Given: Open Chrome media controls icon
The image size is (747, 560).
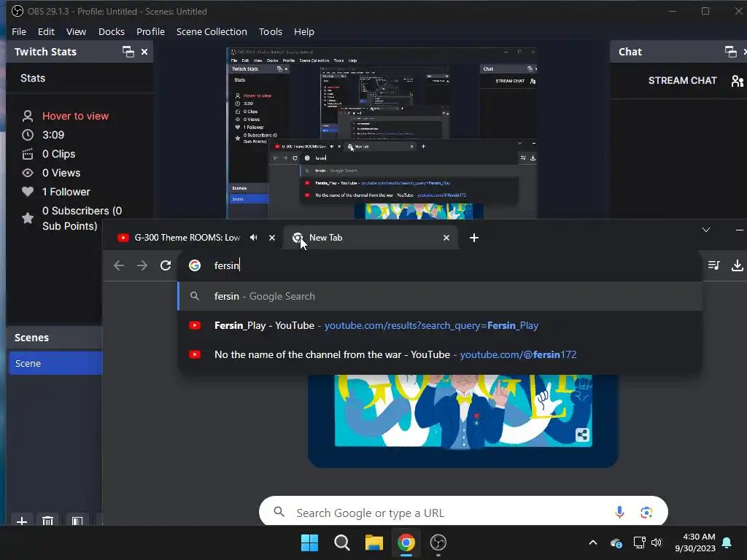Looking at the screenshot, I should [x=713, y=265].
